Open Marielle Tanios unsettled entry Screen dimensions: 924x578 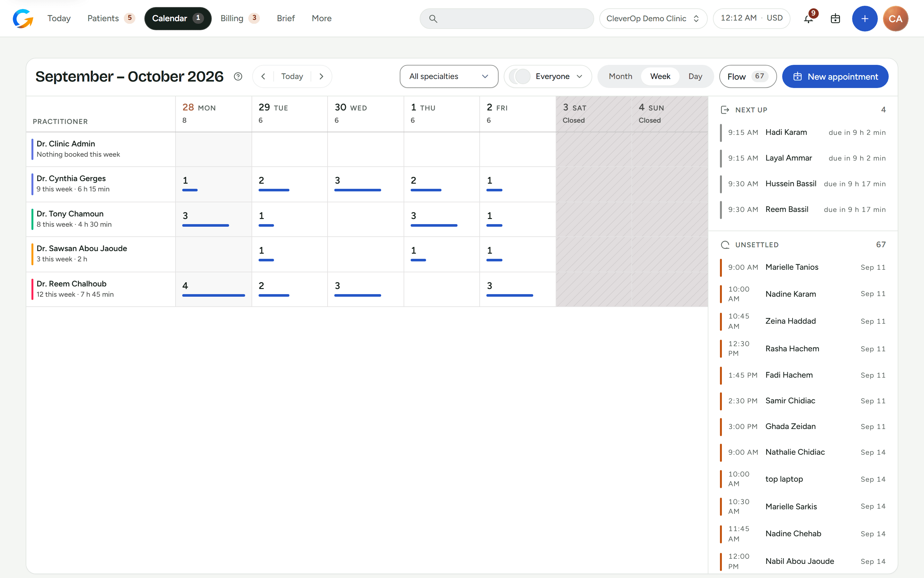(803, 267)
